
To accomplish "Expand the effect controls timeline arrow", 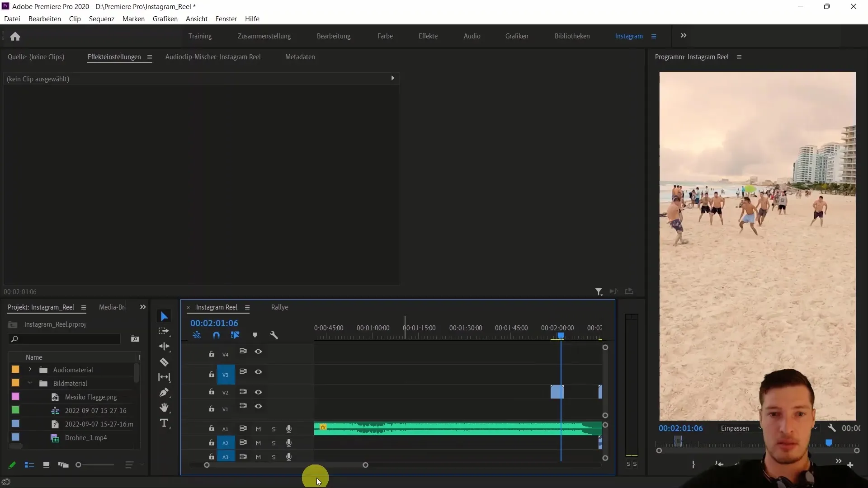I will point(392,78).
